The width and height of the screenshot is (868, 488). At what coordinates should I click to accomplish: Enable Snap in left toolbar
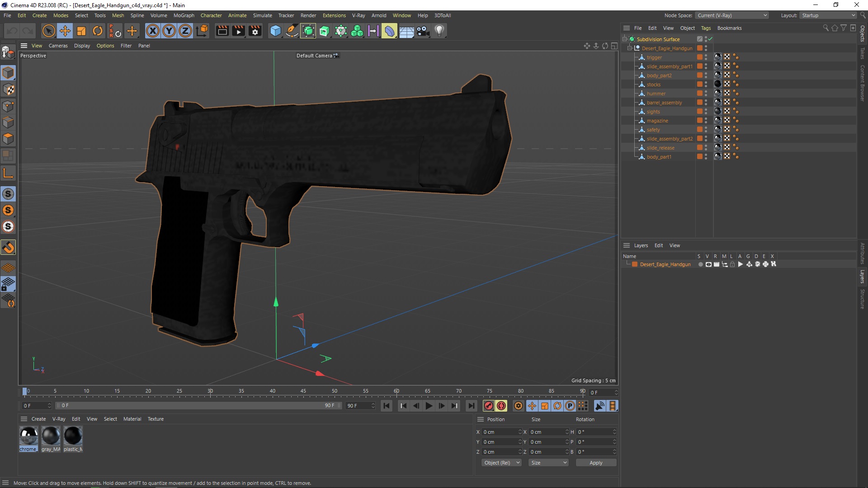point(8,248)
